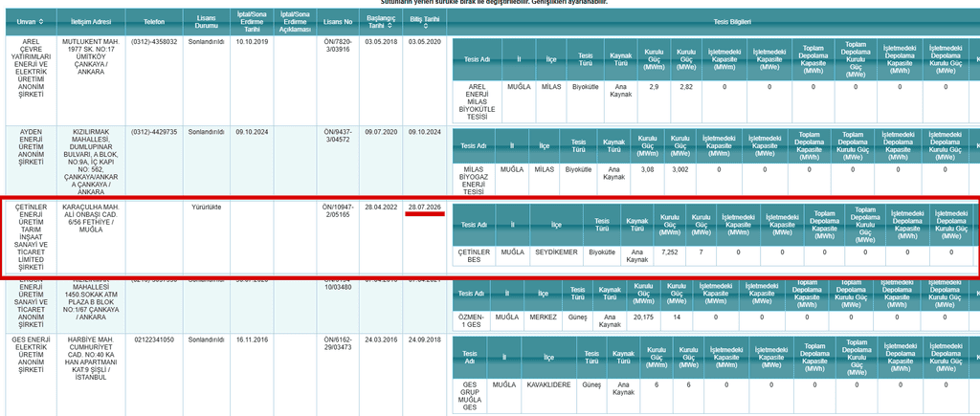Click installed power value 2,9
Viewport: 980px width, 416px height.
coord(654,87)
